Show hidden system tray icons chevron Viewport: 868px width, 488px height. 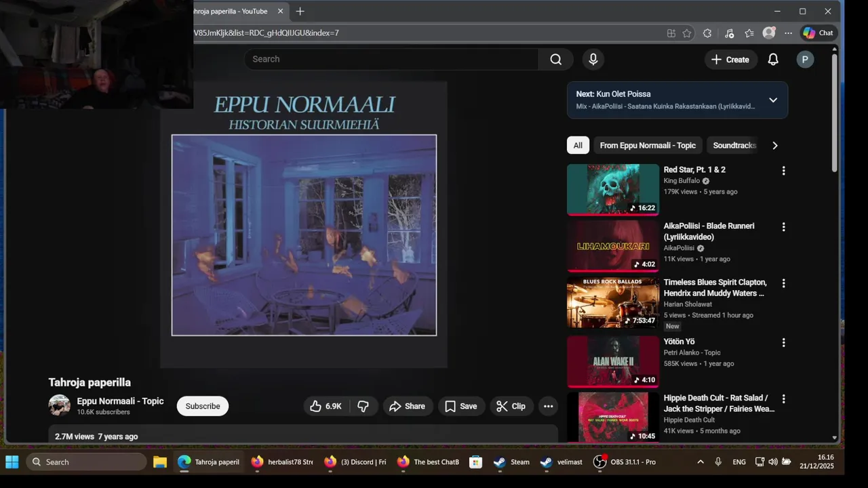coord(700,462)
